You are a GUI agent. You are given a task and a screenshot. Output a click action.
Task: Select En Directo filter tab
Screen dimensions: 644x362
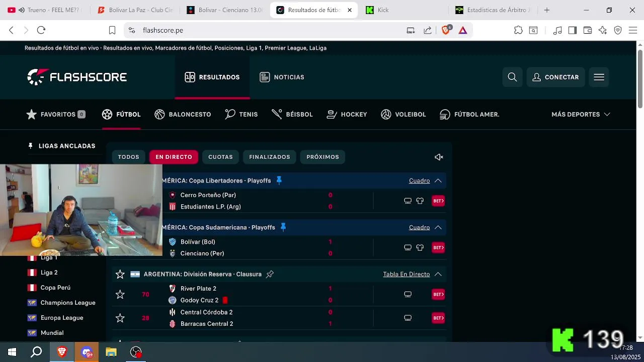pos(174,157)
